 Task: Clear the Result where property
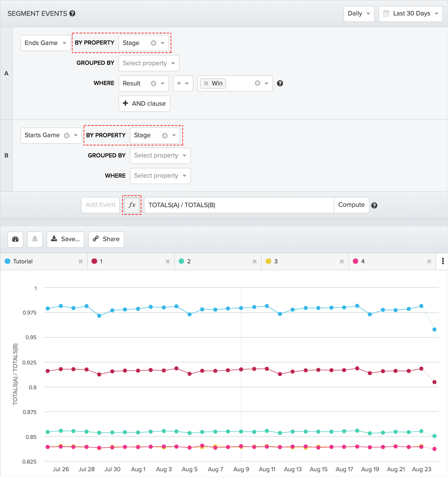pos(154,83)
